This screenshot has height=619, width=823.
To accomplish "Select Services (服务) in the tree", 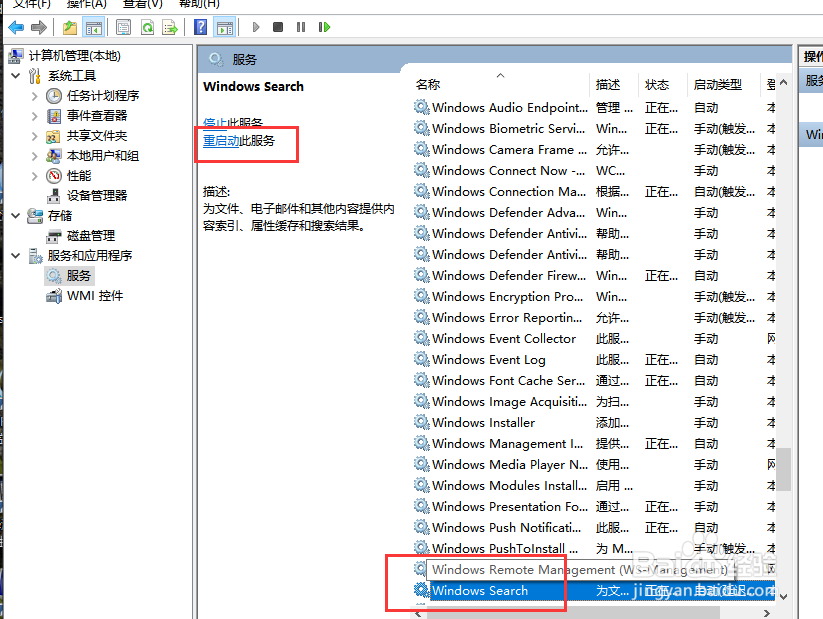I will [79, 276].
